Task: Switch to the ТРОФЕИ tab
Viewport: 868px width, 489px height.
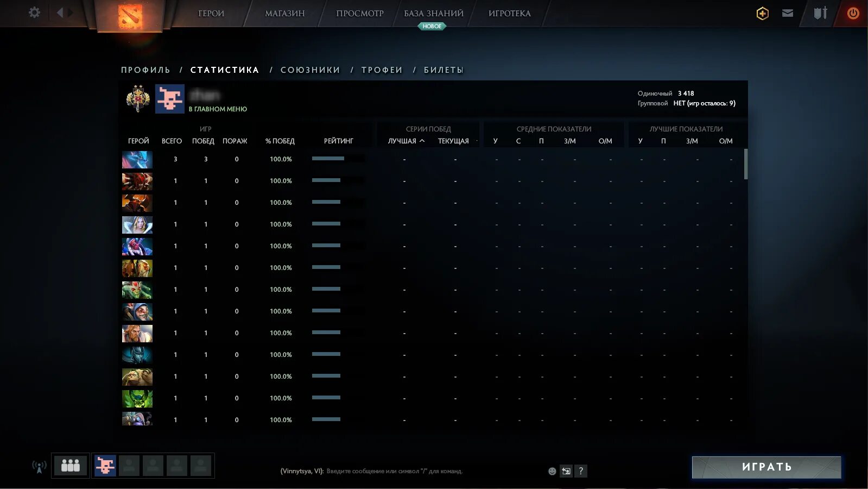Action: [x=382, y=70]
